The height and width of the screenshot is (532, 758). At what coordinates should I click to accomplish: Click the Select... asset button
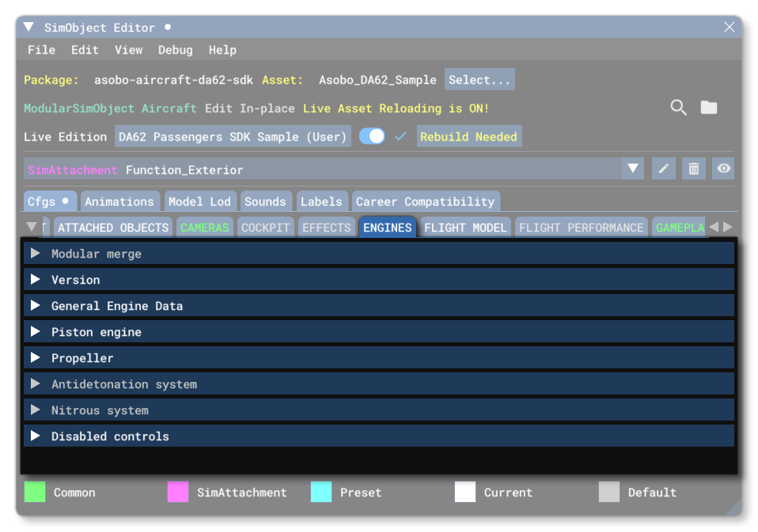pyautogui.click(x=479, y=79)
